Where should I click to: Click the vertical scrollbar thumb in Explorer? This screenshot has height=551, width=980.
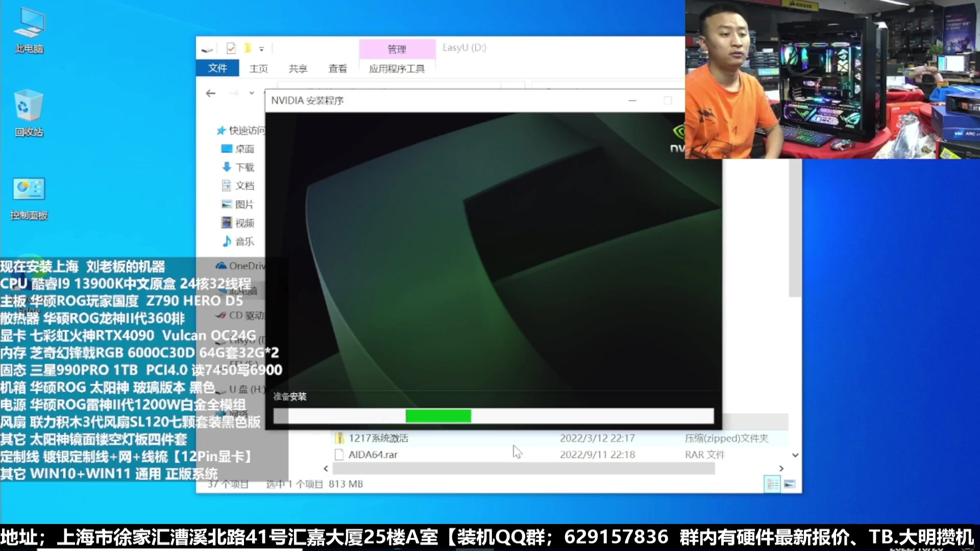[795, 228]
